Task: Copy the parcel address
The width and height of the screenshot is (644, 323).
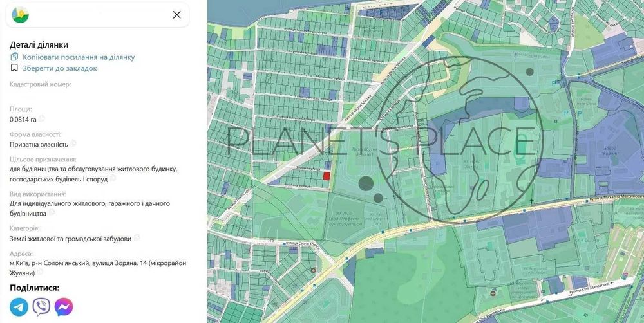Action: click(40, 272)
